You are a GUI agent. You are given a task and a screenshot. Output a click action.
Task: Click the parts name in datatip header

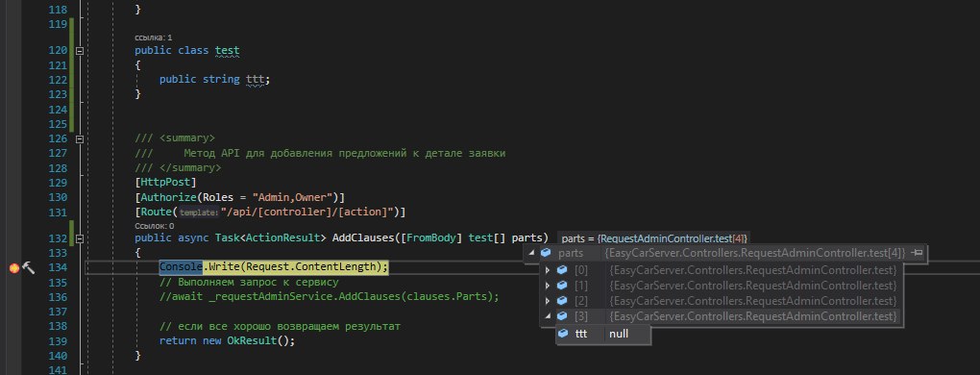[x=571, y=253]
